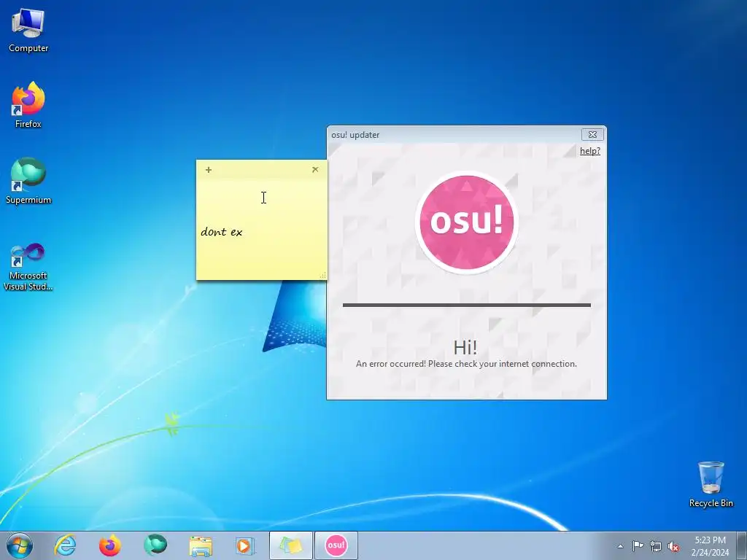Click the sticky note resize grip

pyautogui.click(x=323, y=275)
